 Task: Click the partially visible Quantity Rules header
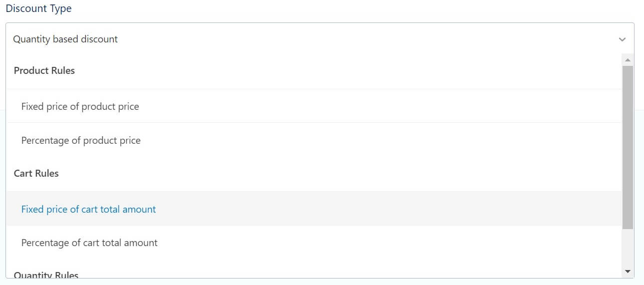pos(46,275)
